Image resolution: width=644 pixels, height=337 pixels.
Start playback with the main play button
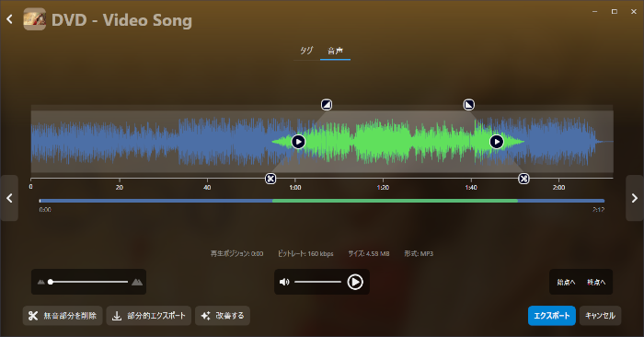355,282
